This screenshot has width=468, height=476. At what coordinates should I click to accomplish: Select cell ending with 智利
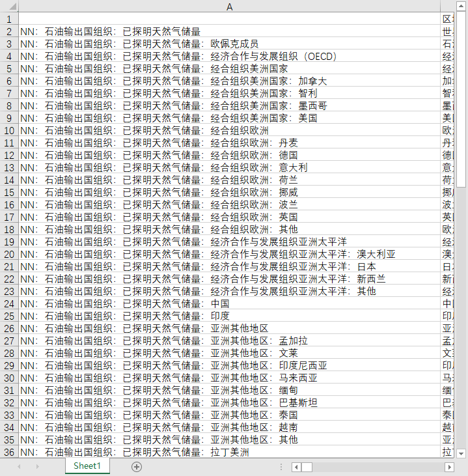[x=230, y=93]
